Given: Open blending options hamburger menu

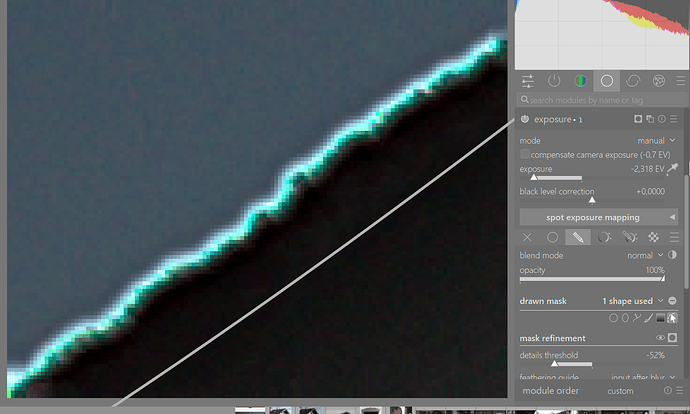Looking at the screenshot, I should 674,238.
